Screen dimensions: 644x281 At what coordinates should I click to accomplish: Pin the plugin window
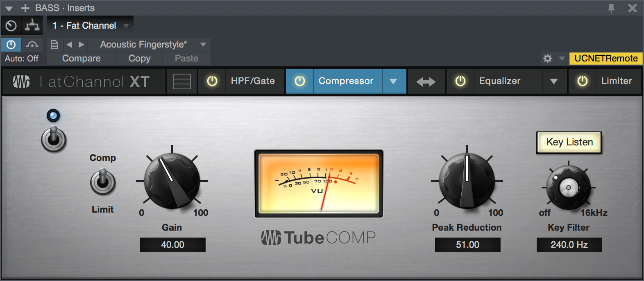(611, 8)
